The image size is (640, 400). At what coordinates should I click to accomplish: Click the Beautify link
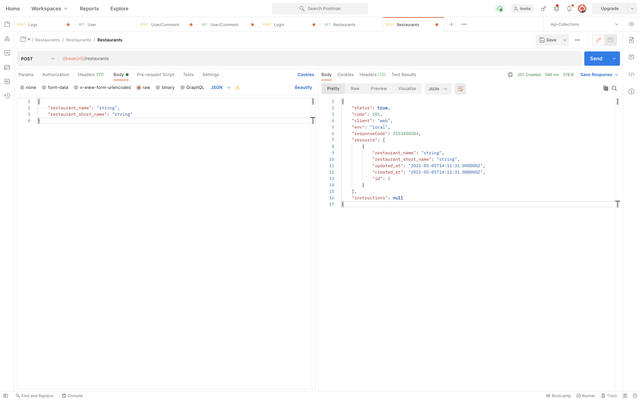coord(303,87)
